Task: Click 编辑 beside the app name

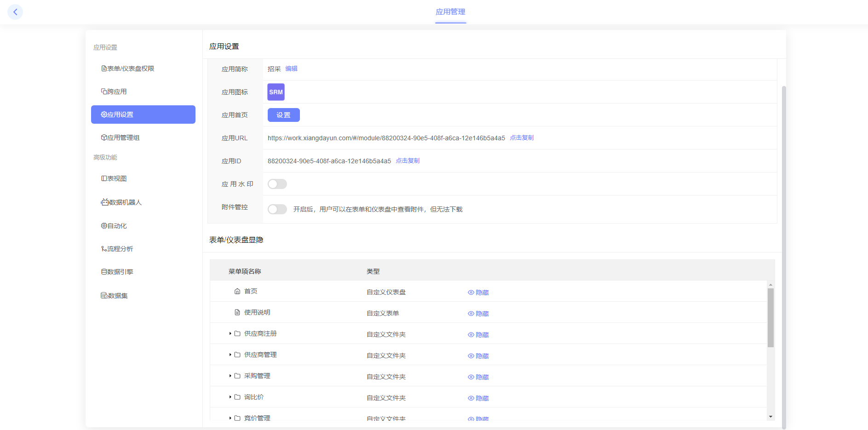Action: (x=291, y=69)
